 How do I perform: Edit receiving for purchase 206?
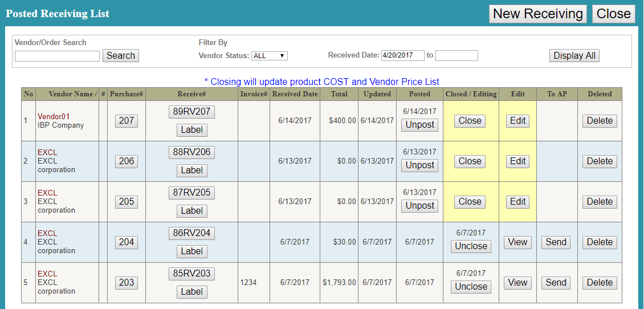(517, 161)
